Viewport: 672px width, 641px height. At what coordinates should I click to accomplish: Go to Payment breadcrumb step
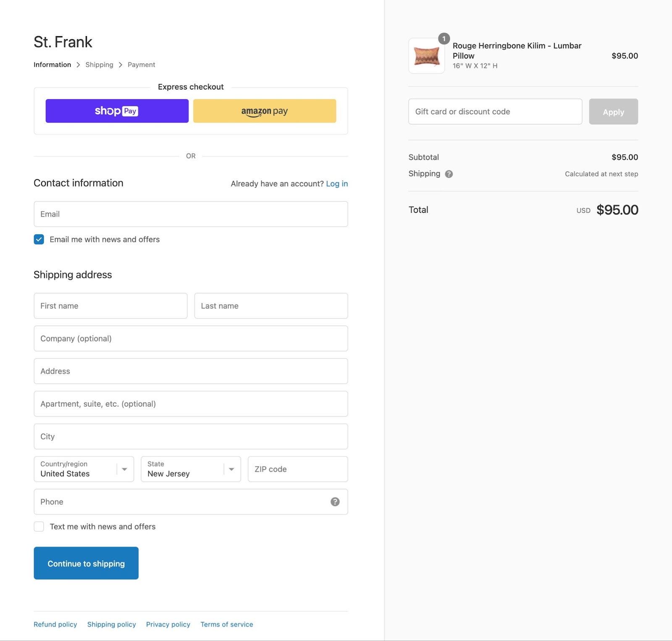(x=141, y=65)
